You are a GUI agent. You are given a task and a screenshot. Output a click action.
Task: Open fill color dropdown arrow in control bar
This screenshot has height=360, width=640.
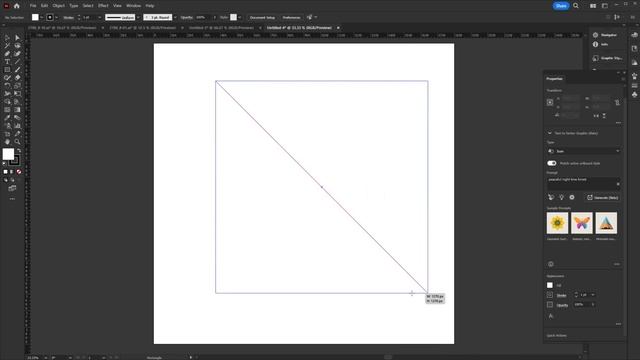pyautogui.click(x=42, y=18)
